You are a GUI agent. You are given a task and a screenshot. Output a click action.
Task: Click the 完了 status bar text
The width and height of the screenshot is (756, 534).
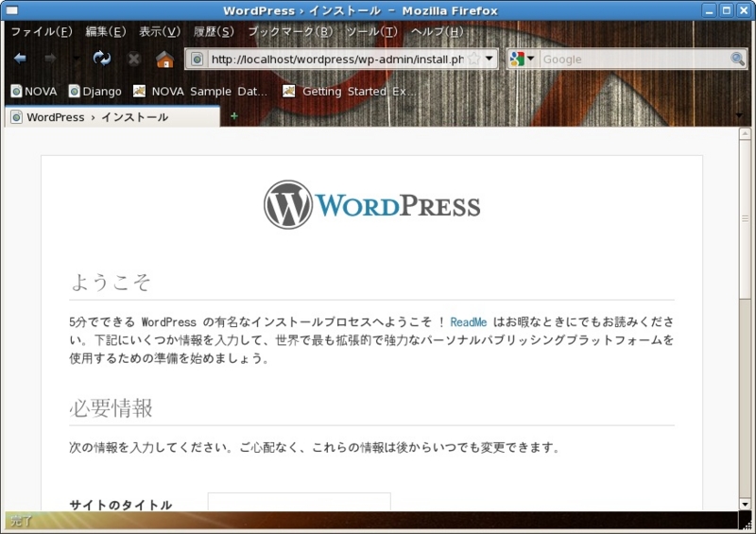(x=21, y=520)
